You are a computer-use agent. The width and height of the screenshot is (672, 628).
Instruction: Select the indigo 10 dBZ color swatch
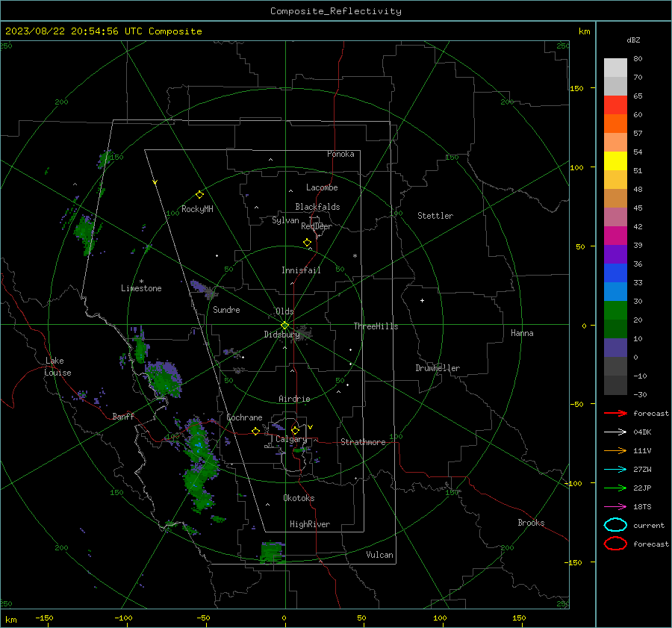click(615, 347)
